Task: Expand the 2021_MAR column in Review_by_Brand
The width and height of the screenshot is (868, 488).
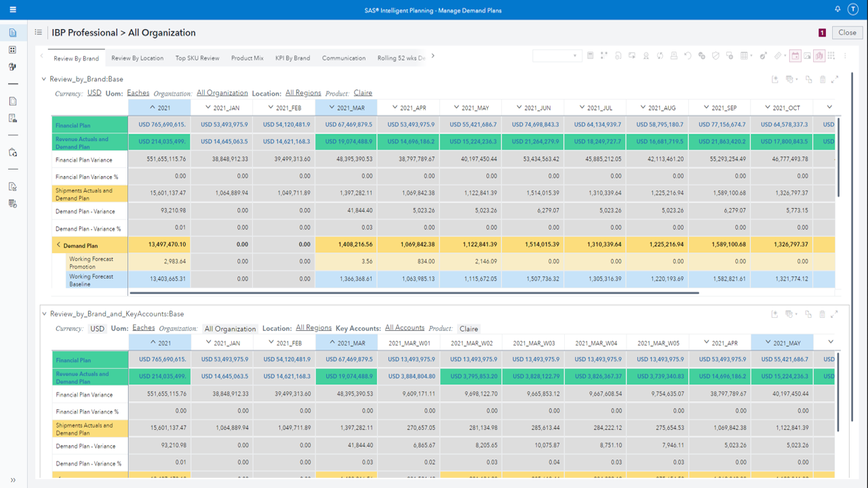Action: (x=332, y=108)
